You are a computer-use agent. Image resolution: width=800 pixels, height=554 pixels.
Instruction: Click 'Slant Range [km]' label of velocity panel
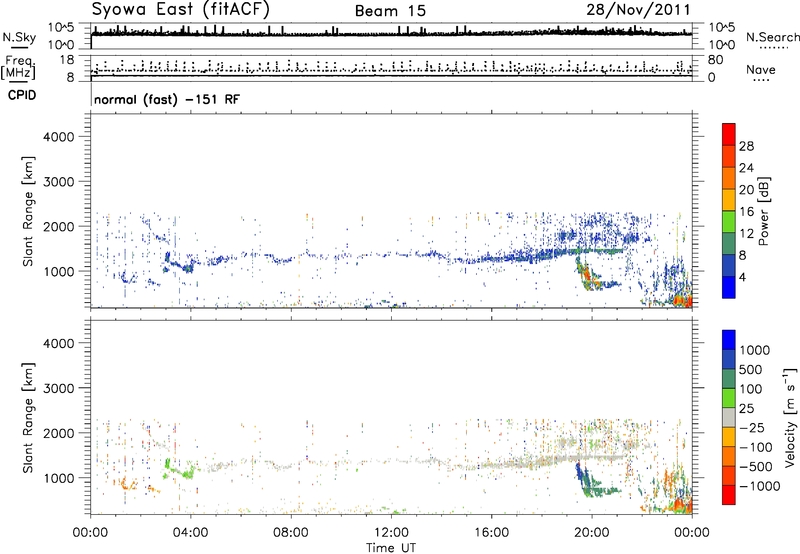pyautogui.click(x=28, y=418)
